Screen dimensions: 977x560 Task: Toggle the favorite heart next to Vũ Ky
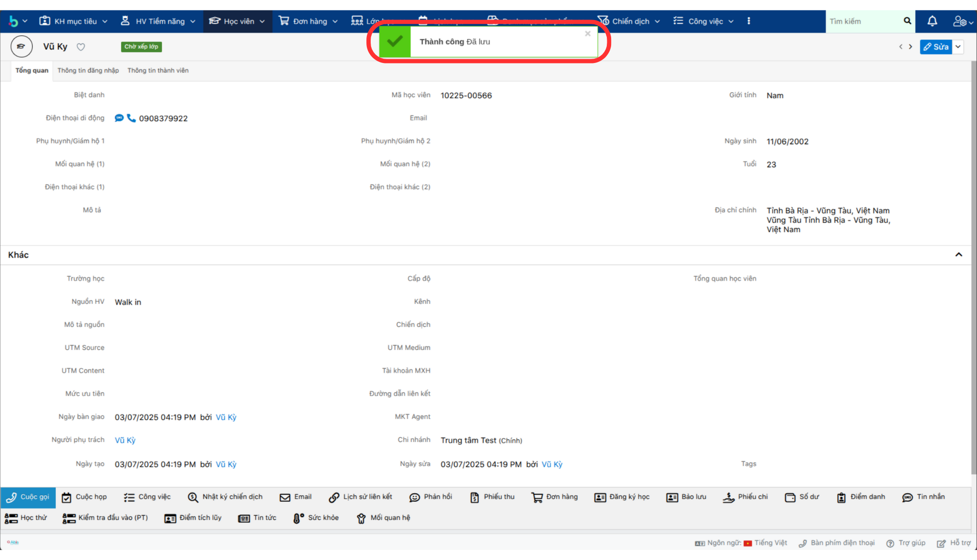(81, 47)
